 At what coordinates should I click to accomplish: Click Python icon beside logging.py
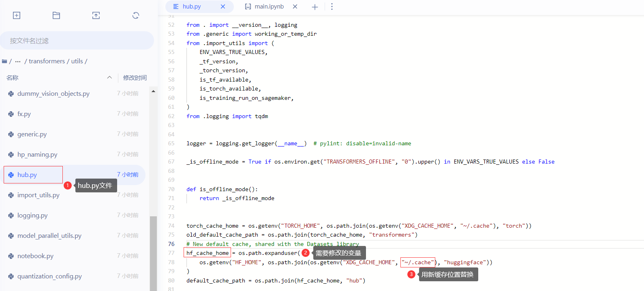11,216
